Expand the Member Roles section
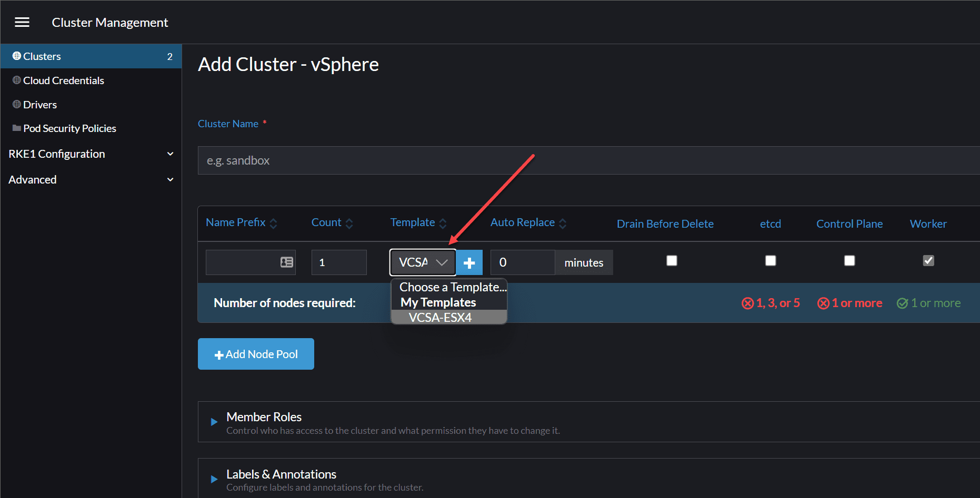 (x=214, y=422)
